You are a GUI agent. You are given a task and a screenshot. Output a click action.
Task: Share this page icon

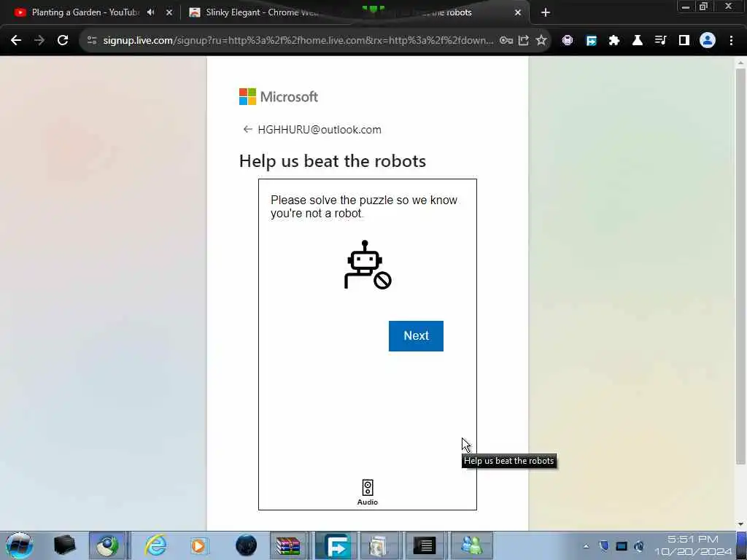point(524,41)
